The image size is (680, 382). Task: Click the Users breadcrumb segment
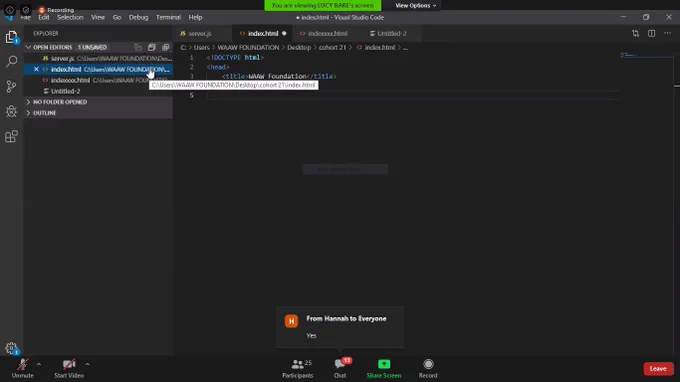202,47
